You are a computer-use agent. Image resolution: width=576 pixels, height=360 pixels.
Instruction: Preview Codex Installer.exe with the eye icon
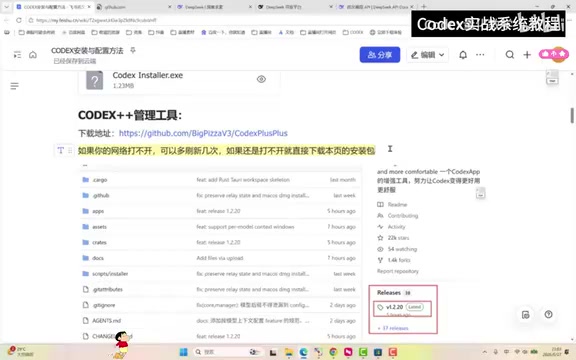coord(261,79)
